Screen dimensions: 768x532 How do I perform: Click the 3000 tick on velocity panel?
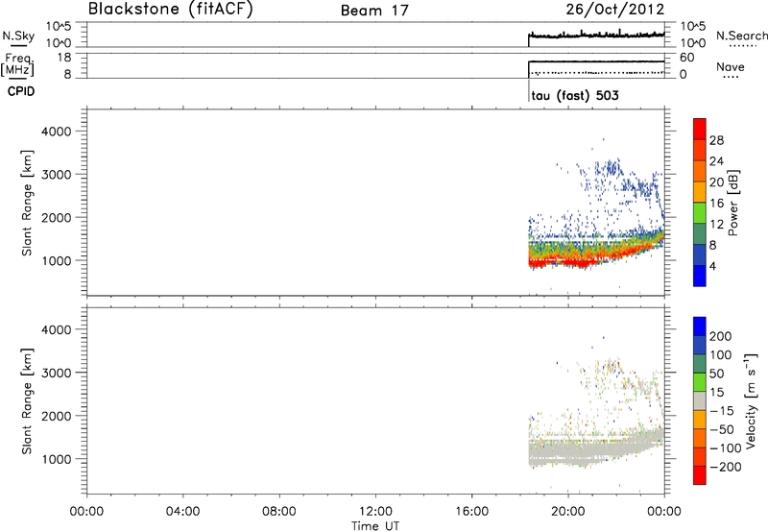(57, 373)
